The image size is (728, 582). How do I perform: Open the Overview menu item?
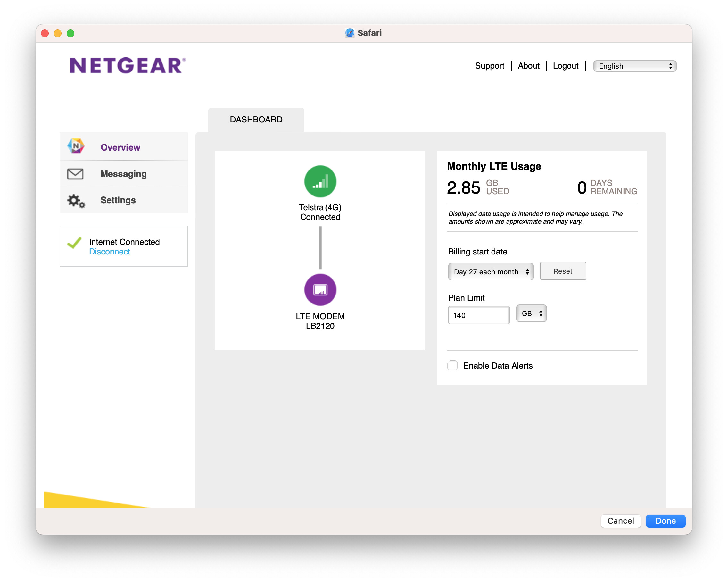[124, 147]
